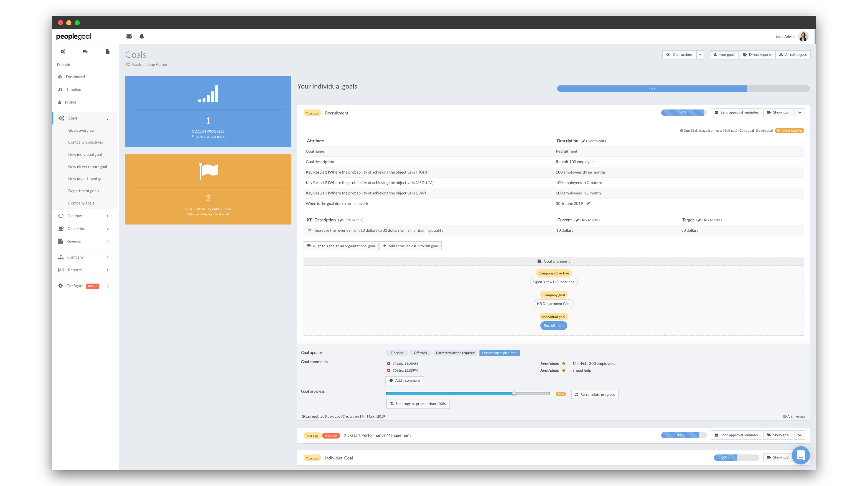Open Company objectives in the sidebar
The width and height of the screenshot is (868, 486).
tap(85, 142)
